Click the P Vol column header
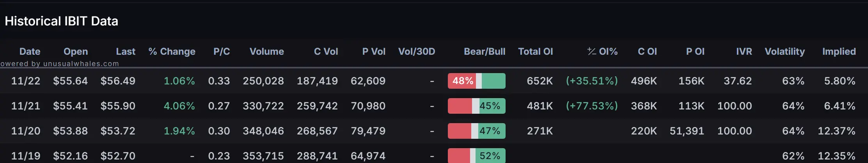The width and height of the screenshot is (868, 163). tap(373, 52)
